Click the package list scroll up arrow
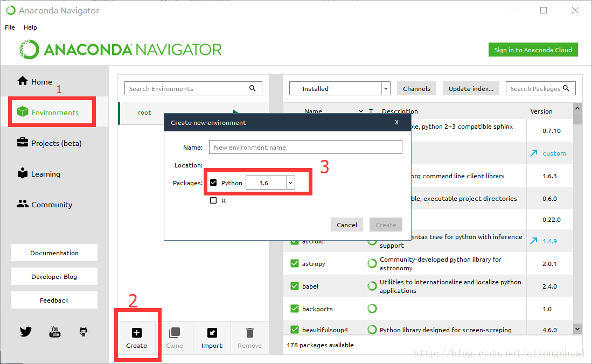This screenshot has width=592, height=364. [x=577, y=108]
